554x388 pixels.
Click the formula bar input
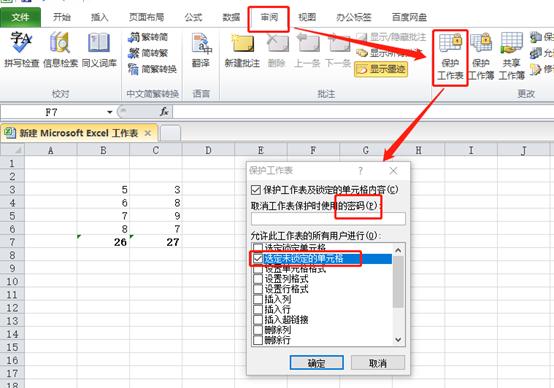click(x=363, y=112)
